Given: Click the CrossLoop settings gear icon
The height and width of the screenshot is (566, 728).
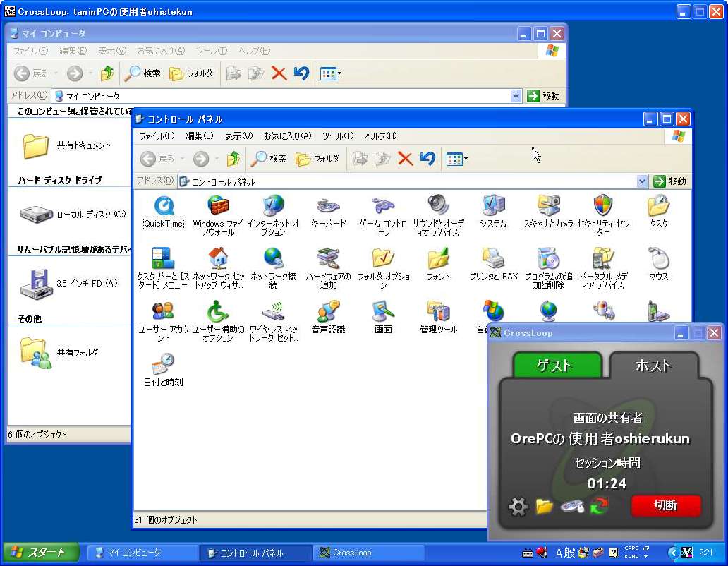Looking at the screenshot, I should click(518, 506).
